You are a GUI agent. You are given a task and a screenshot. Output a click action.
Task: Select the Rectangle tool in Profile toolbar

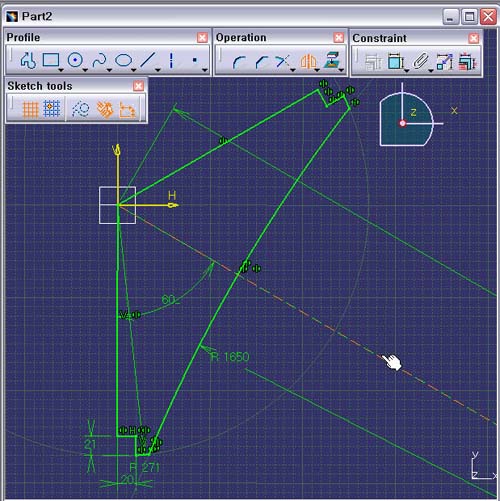(51, 60)
